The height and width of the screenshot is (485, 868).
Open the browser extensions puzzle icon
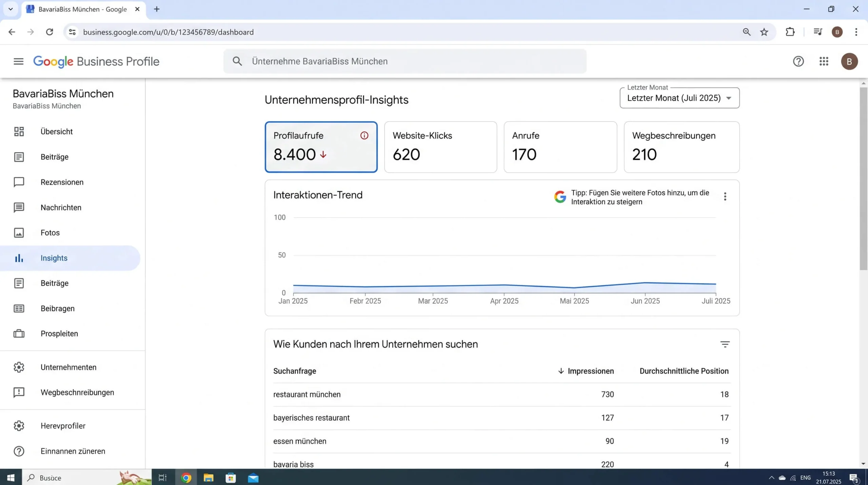790,32
